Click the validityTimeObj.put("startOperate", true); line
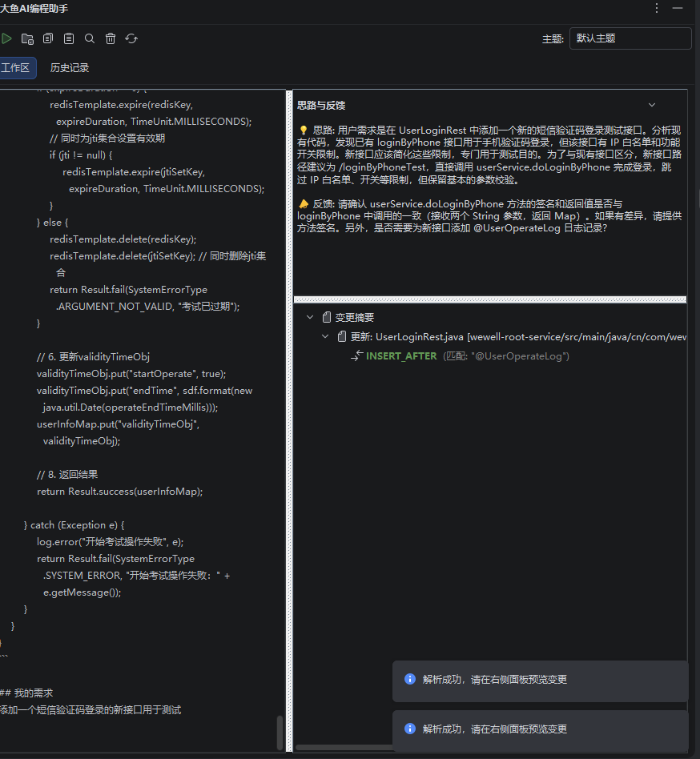 131,374
